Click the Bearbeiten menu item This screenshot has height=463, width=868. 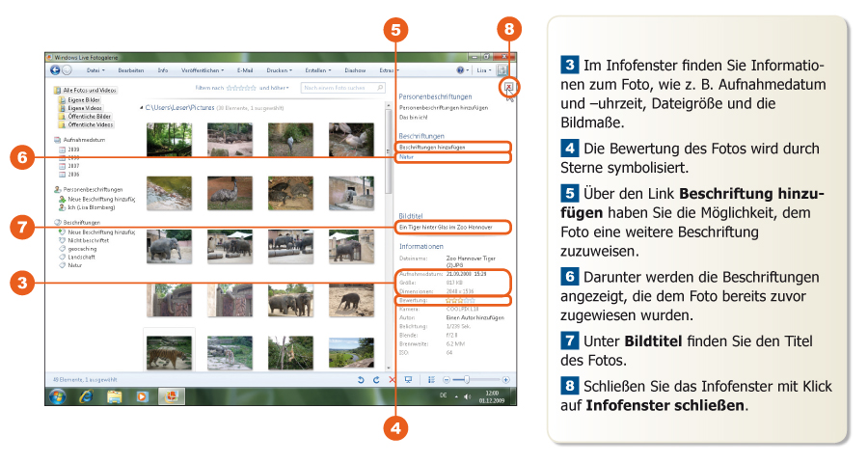(131, 70)
